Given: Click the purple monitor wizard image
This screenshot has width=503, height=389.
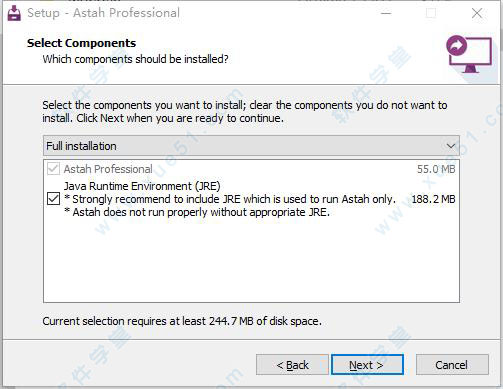Looking at the screenshot, I should (469, 54).
